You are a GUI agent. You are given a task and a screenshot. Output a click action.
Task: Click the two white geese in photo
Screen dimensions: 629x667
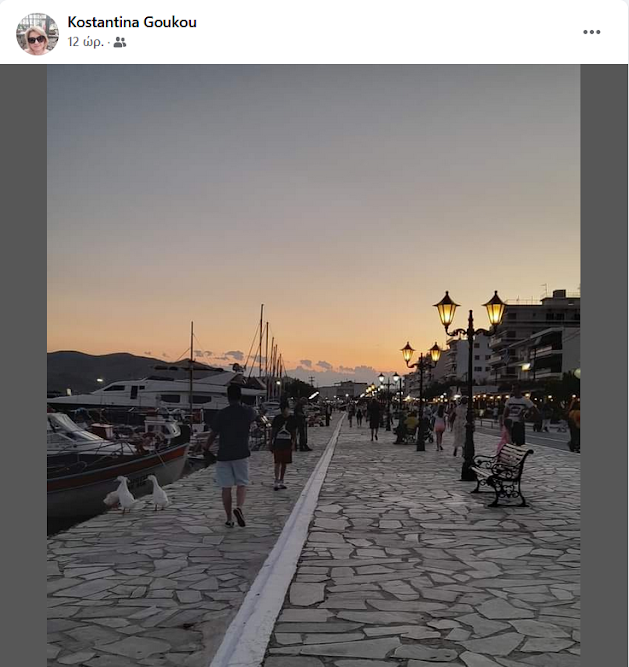(x=137, y=493)
